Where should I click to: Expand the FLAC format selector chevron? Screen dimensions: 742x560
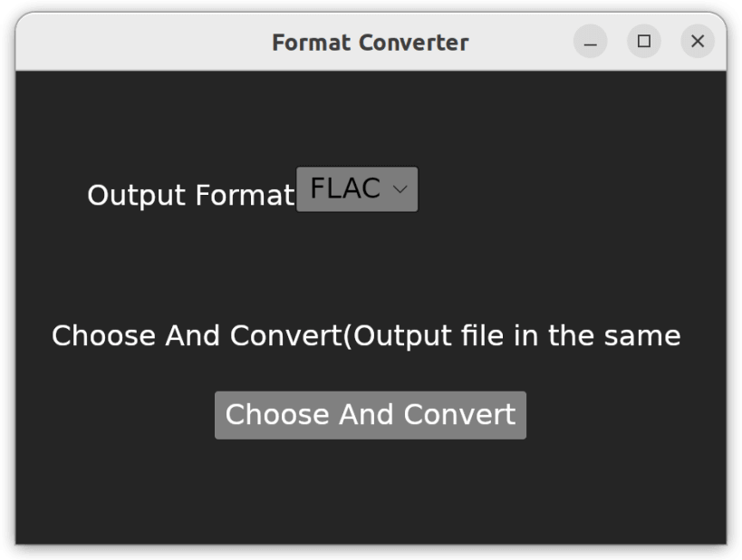(401, 189)
